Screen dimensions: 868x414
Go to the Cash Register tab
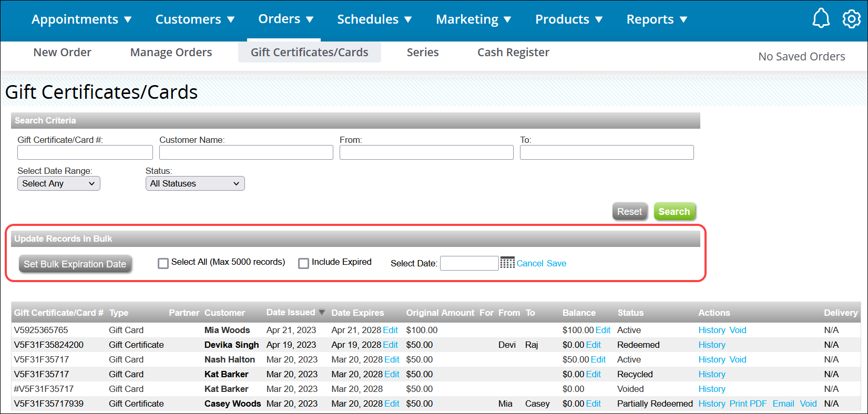point(513,53)
